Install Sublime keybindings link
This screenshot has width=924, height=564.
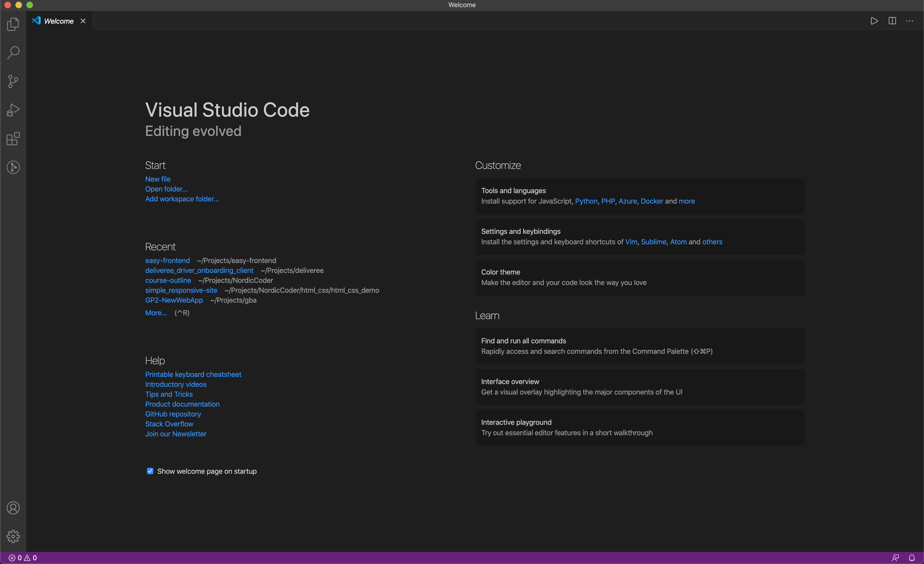pyautogui.click(x=654, y=242)
